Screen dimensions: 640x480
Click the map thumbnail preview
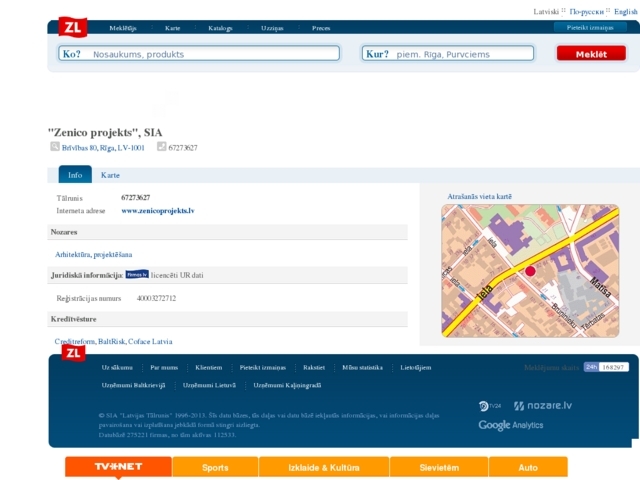point(530,271)
